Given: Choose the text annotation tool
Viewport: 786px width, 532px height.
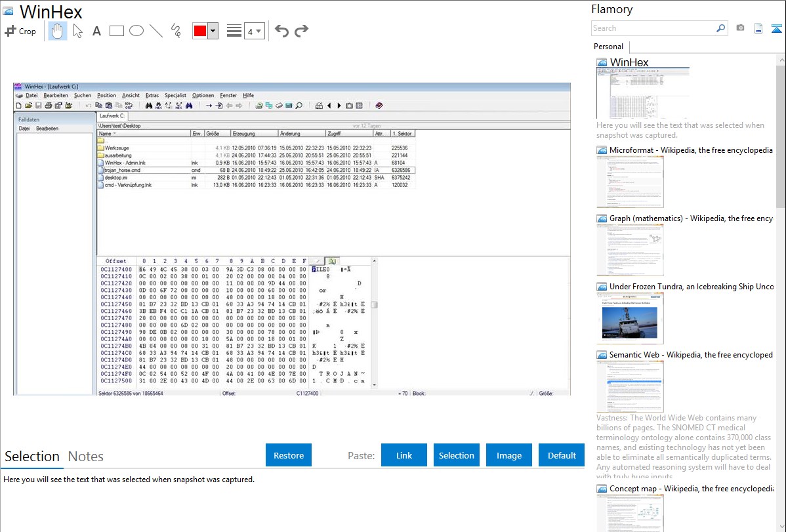Looking at the screenshot, I should point(96,31).
